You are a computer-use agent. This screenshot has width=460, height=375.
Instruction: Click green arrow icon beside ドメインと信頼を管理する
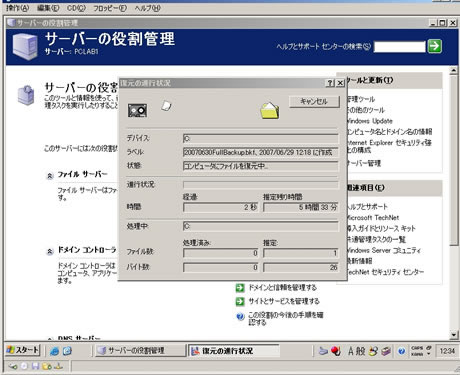point(240,288)
